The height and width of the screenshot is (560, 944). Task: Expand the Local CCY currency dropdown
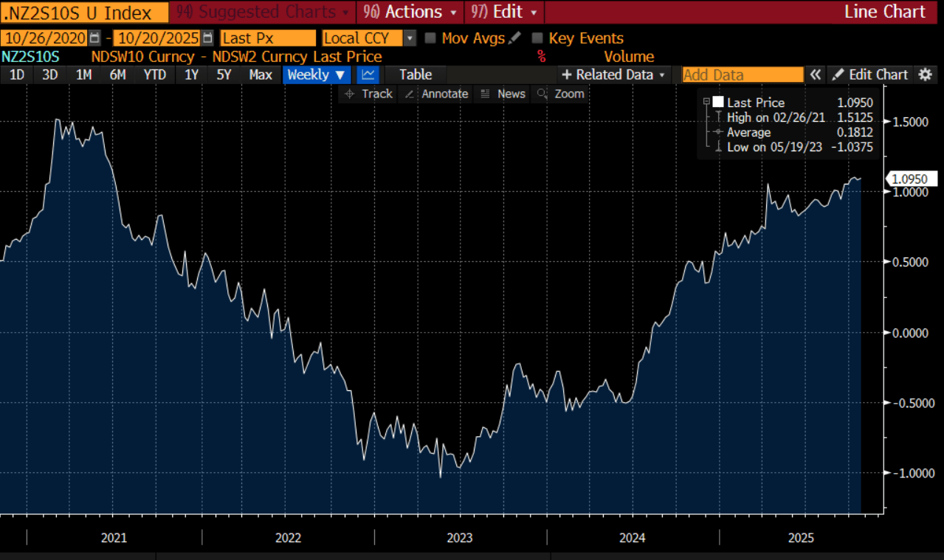click(410, 38)
